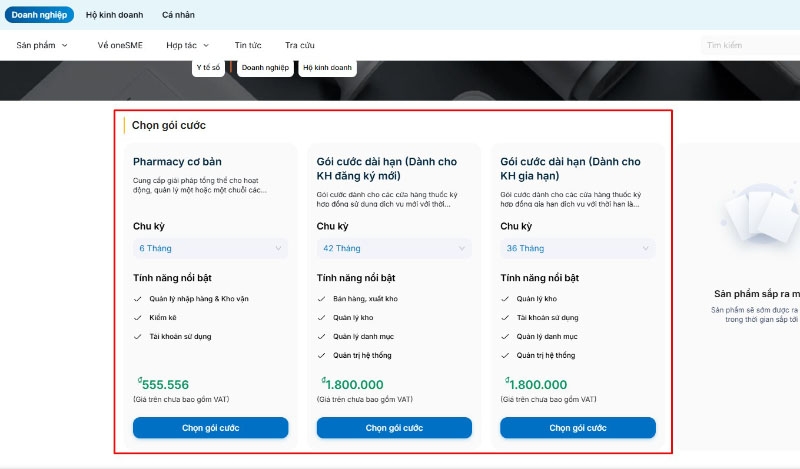Image resolution: width=800 pixels, height=469 pixels.
Task: Choose the Pharmacy cơ bản plan button
Action: [210, 428]
